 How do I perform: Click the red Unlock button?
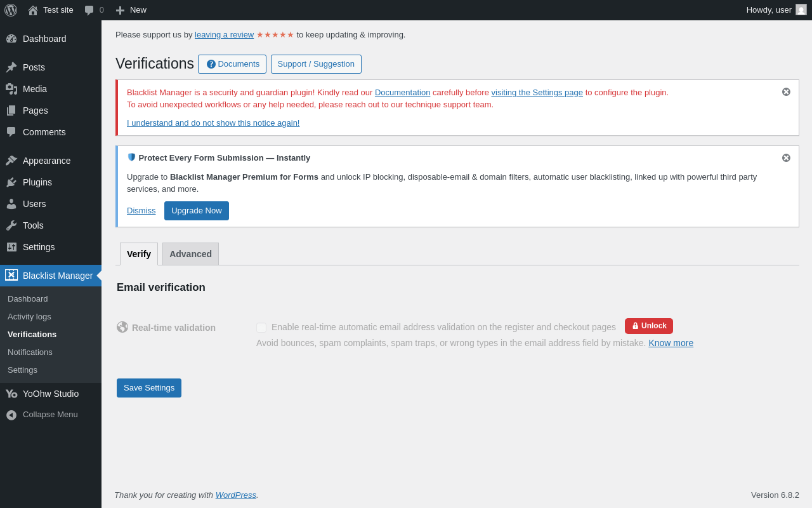(649, 326)
